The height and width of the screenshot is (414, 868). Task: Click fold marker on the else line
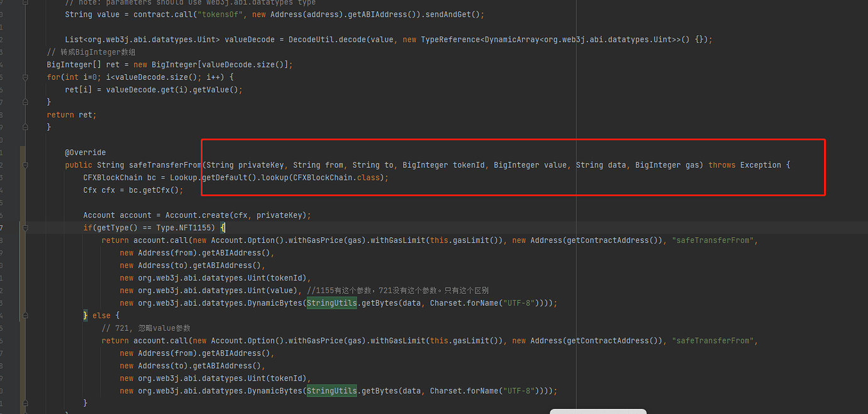(25, 316)
